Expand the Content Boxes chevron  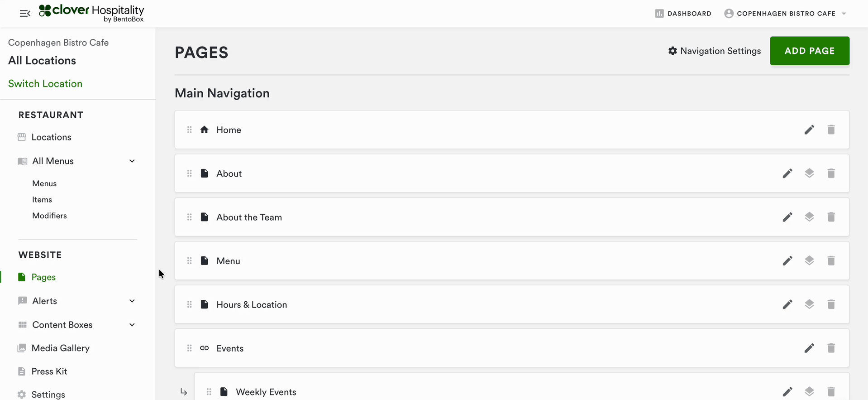tap(132, 325)
